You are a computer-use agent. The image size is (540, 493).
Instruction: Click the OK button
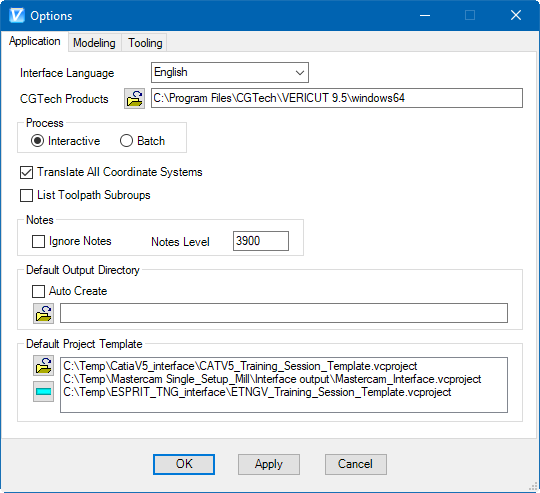pos(184,464)
